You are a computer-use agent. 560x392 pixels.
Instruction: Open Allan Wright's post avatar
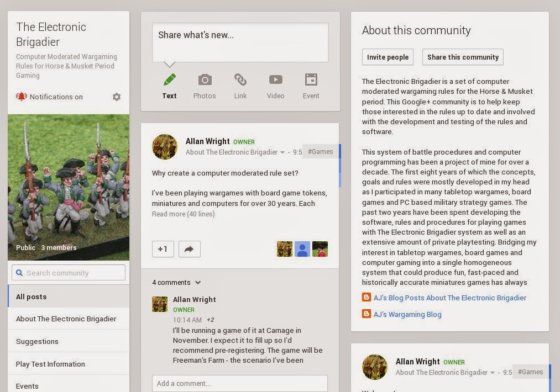click(x=165, y=147)
